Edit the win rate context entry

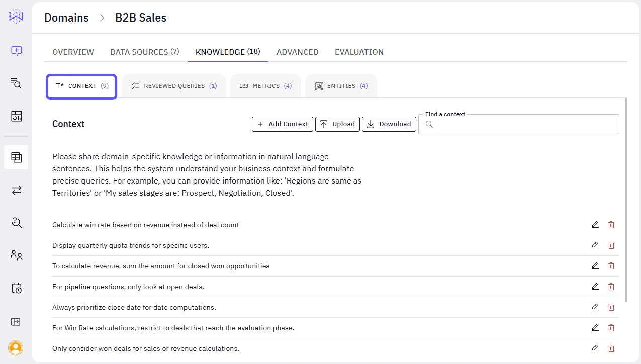tap(595, 225)
